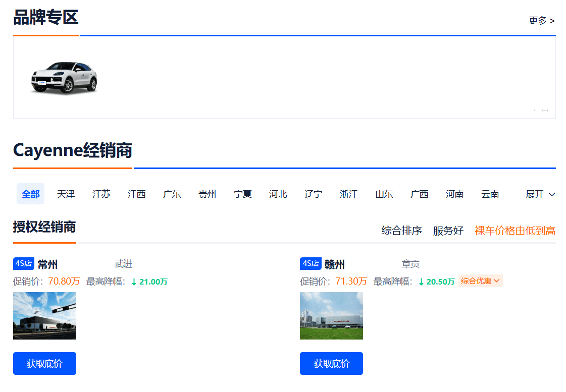Click 获取底价 for the 赣州 dealer
The width and height of the screenshot is (566, 392).
point(331,363)
